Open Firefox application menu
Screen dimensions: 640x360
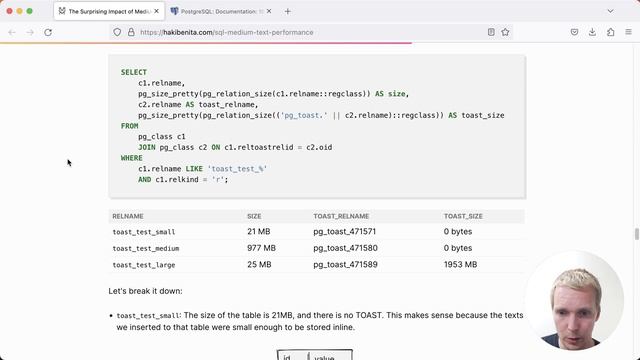pyautogui.click(x=629, y=32)
